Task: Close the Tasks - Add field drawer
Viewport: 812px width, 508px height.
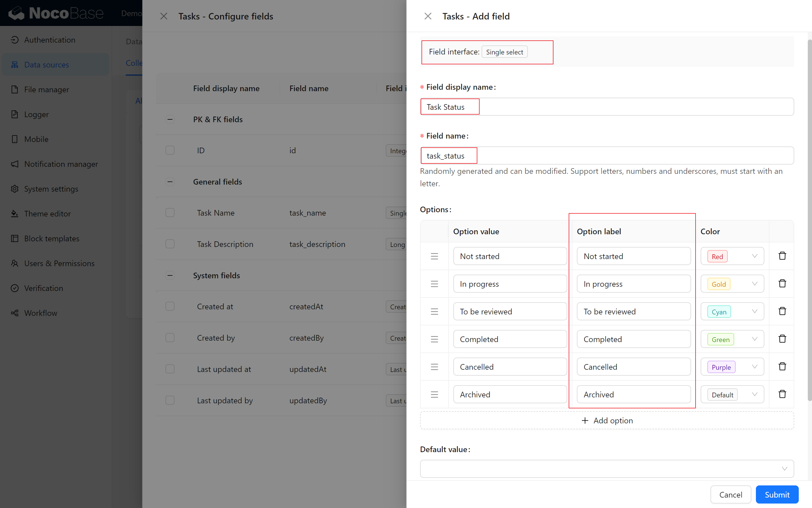Action: pyautogui.click(x=428, y=16)
